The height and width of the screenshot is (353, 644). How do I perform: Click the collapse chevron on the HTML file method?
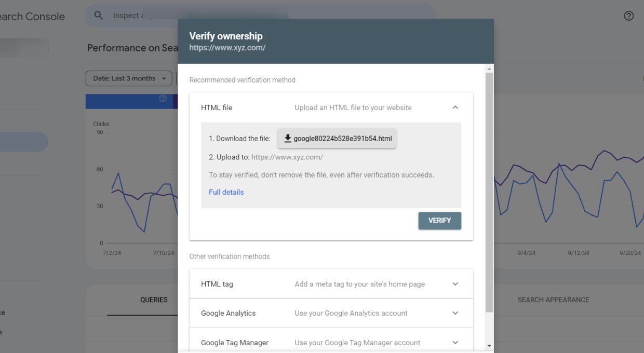(x=455, y=107)
